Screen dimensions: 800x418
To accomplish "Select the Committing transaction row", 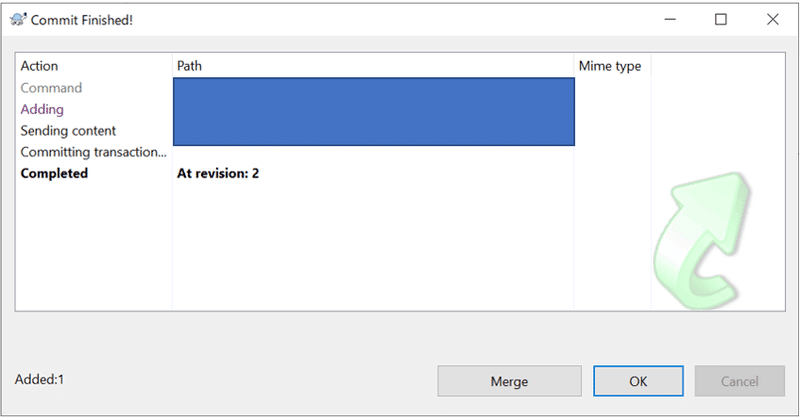I will [x=93, y=152].
